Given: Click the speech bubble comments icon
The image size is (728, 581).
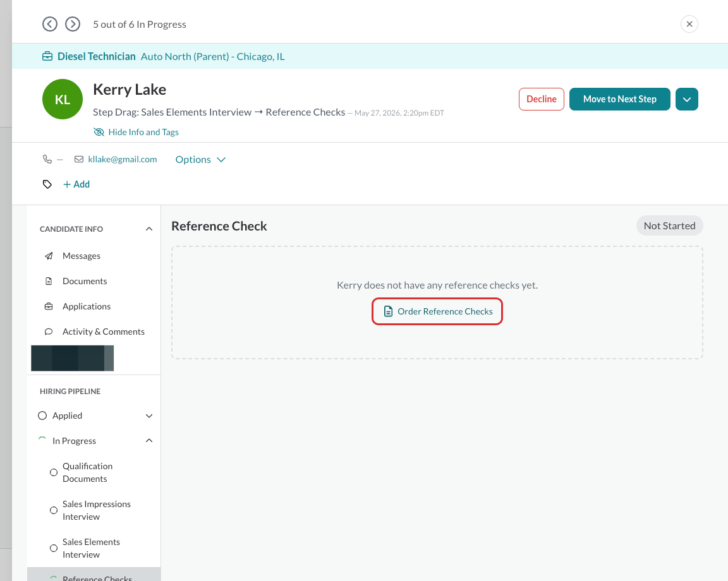Looking at the screenshot, I should 49,332.
